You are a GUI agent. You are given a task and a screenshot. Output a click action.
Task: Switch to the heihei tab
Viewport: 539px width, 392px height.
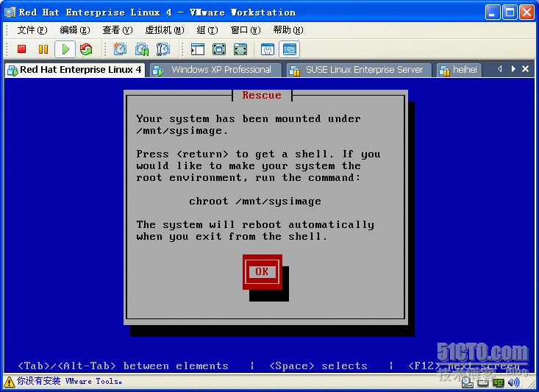pyautogui.click(x=459, y=70)
